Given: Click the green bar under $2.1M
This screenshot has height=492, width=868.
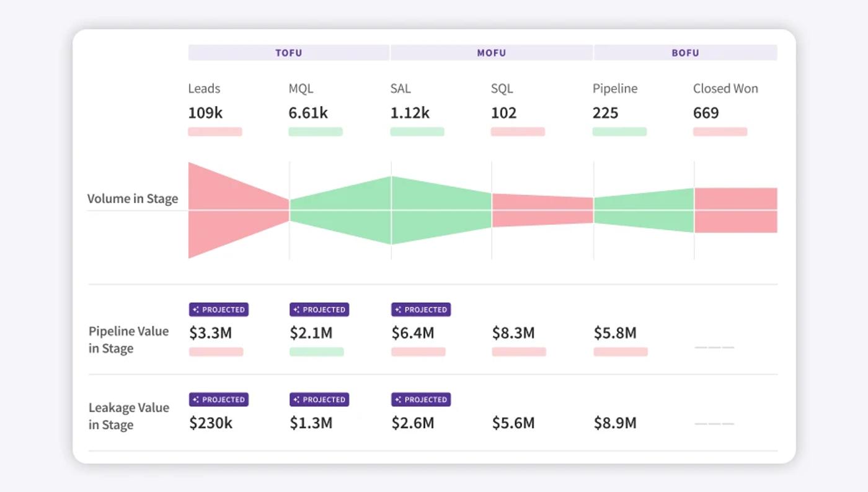Looking at the screenshot, I should coord(317,352).
